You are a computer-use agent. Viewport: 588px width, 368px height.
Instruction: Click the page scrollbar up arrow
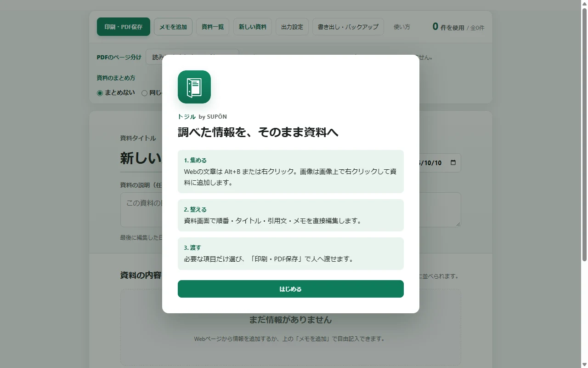pos(584,4)
